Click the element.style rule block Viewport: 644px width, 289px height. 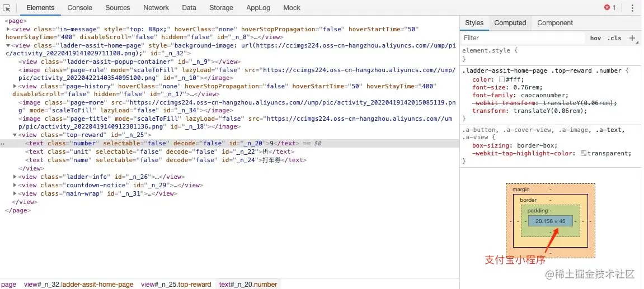coord(551,55)
